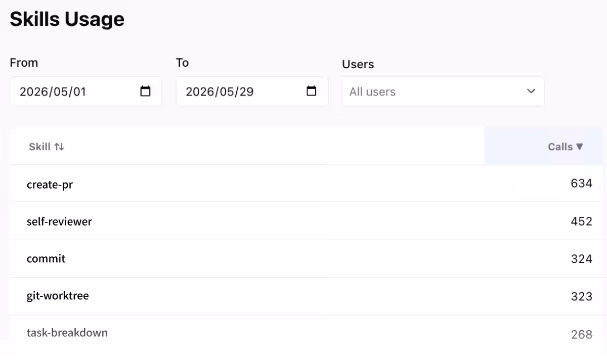This screenshot has height=364, width=607.
Task: Click the 324 calls value
Action: click(582, 259)
